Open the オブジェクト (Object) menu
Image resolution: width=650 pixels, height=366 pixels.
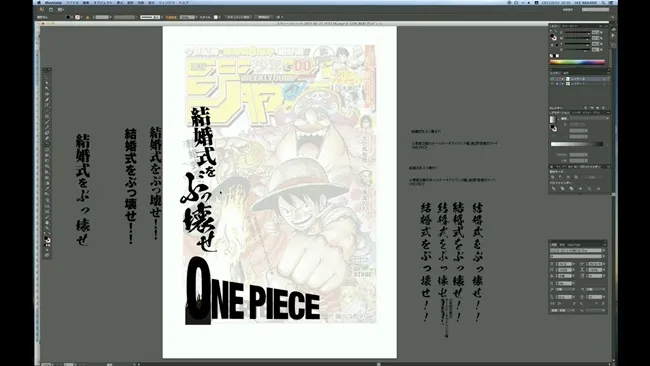point(103,2)
